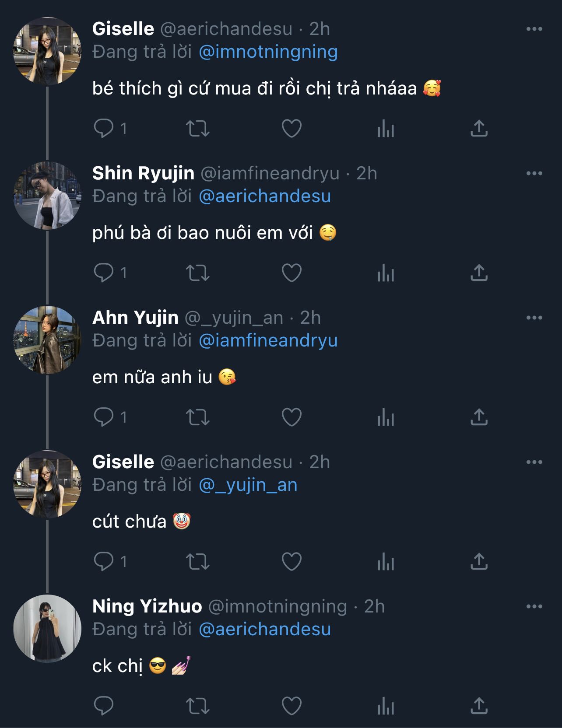Open the @_yujin_an mention link
562x728 pixels.
(x=248, y=485)
